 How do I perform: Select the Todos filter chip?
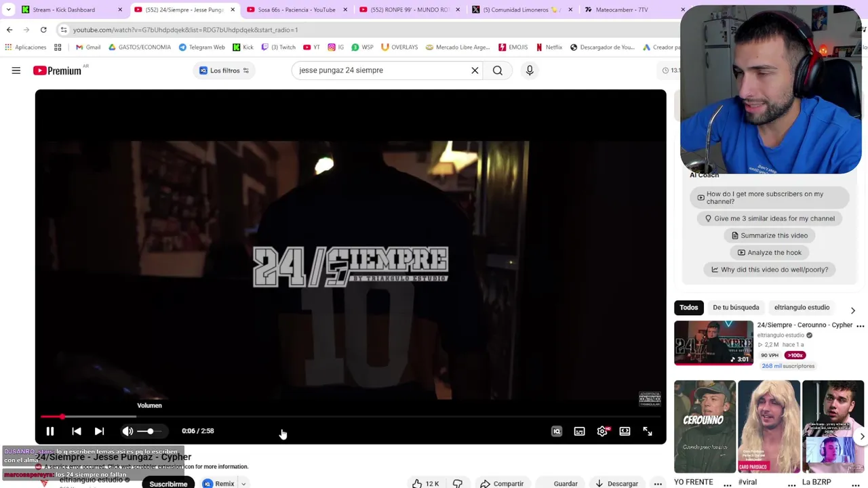688,308
